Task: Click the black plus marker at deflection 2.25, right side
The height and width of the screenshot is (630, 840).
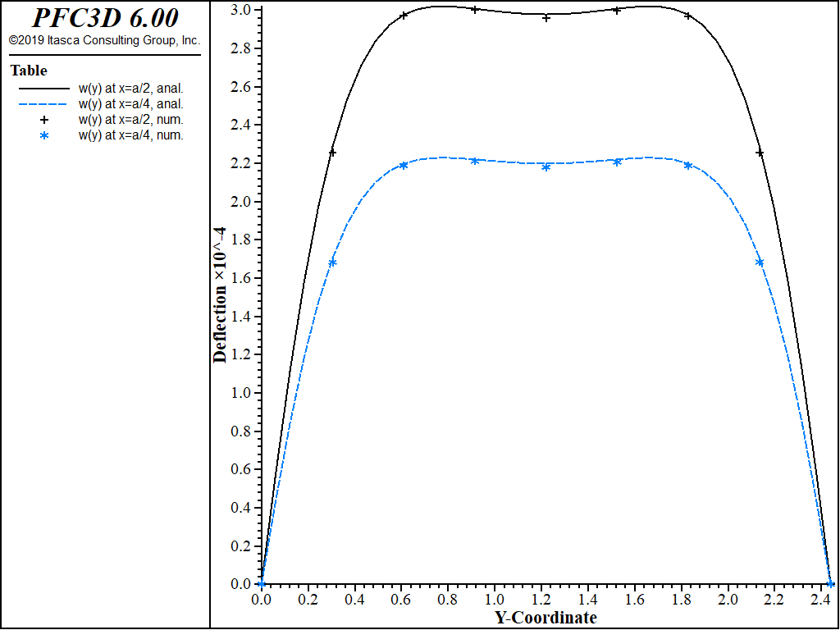Action: coord(760,153)
